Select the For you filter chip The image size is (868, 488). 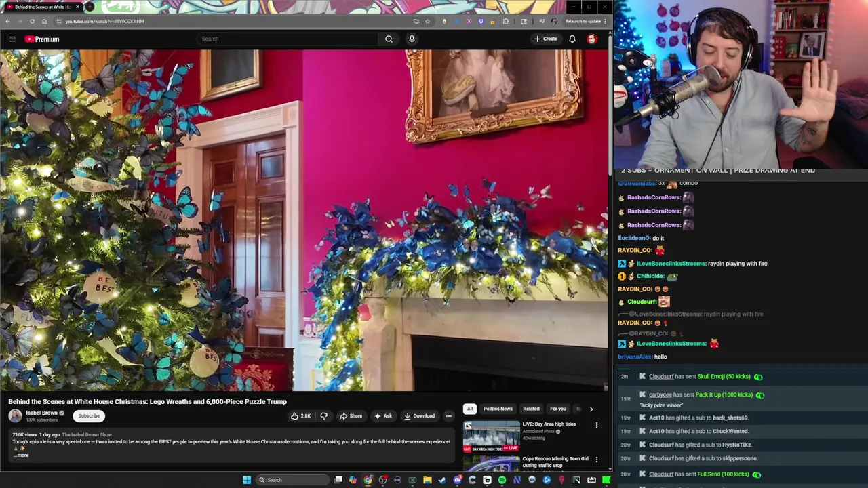(557, 409)
